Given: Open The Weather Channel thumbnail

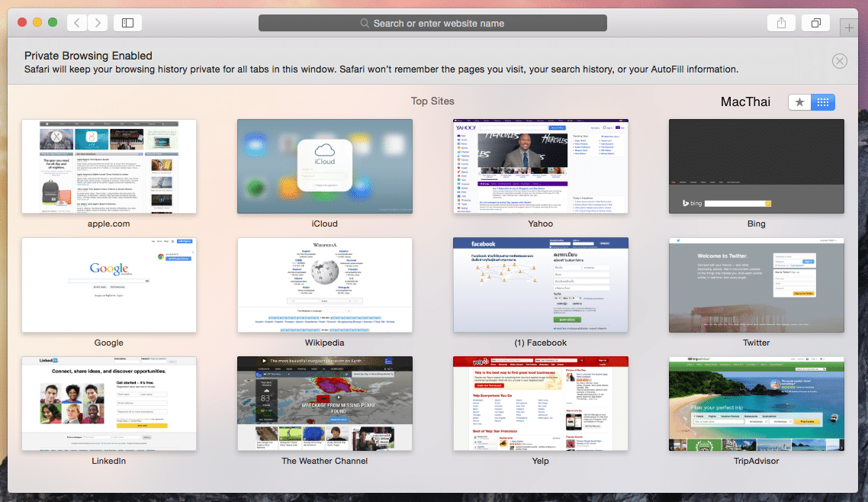Looking at the screenshot, I should [x=325, y=404].
